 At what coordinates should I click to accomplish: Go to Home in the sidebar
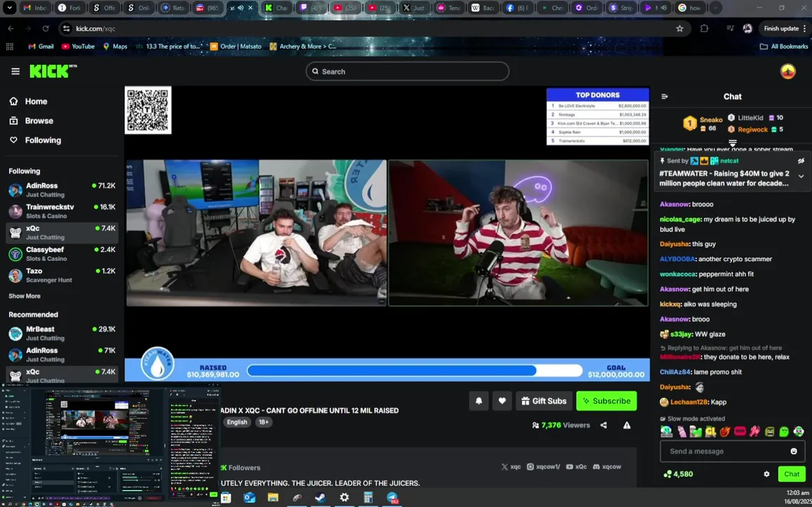(x=29, y=101)
